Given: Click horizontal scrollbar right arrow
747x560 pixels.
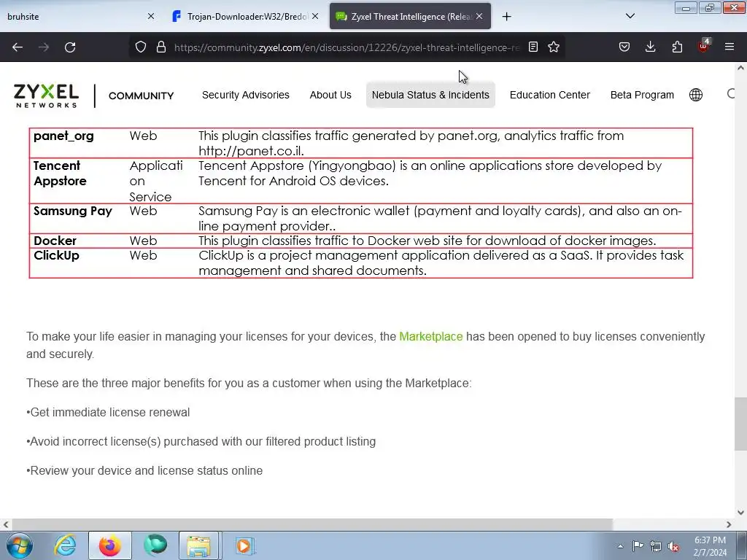Looking at the screenshot, I should [729, 524].
